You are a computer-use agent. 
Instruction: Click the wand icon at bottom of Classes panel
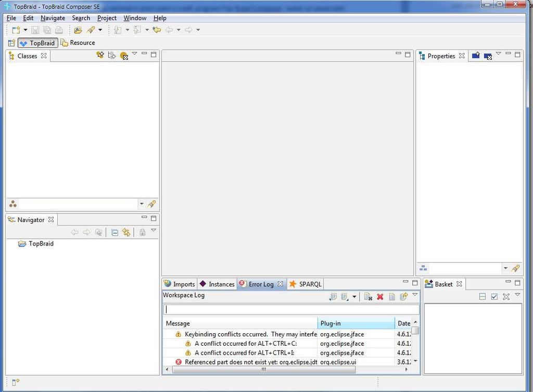tap(152, 204)
